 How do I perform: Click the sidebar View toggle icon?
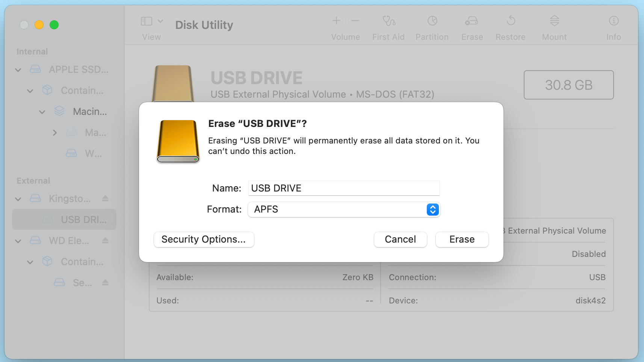(147, 21)
